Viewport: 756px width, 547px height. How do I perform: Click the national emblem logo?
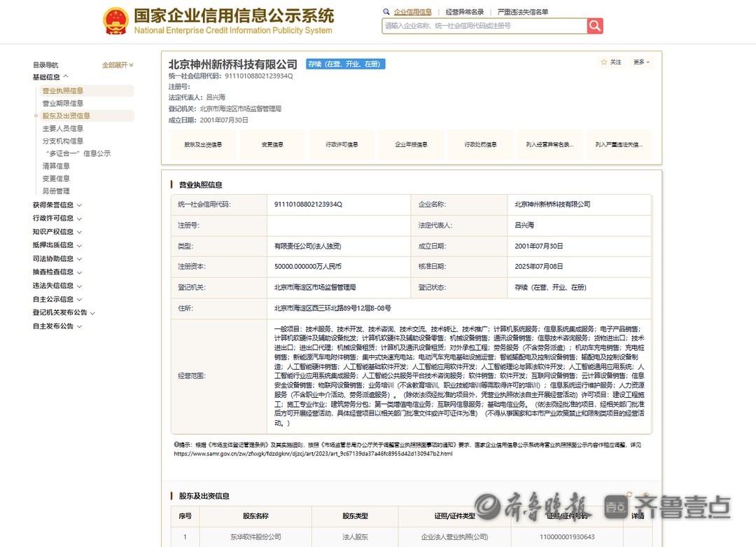click(x=115, y=21)
